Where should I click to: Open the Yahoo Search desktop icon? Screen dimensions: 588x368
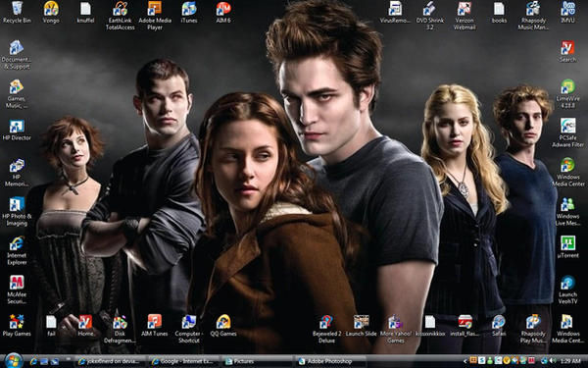coord(567,51)
